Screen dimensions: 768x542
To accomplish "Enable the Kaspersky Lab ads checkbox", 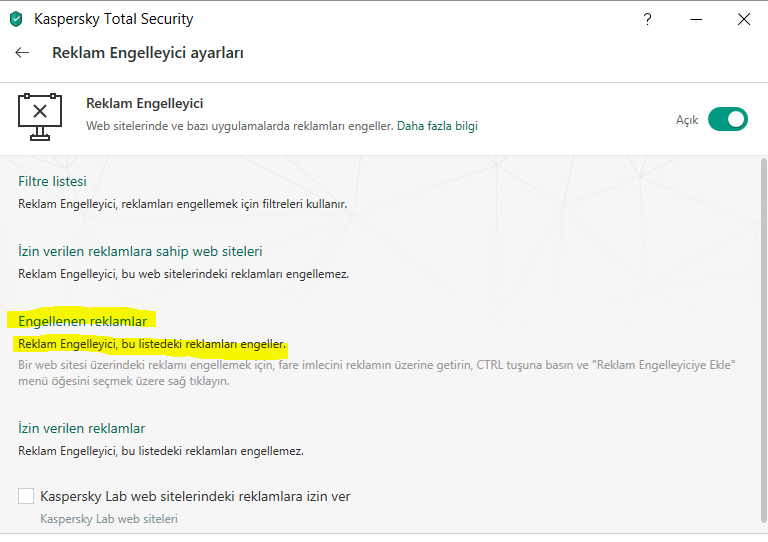I will (26, 496).
